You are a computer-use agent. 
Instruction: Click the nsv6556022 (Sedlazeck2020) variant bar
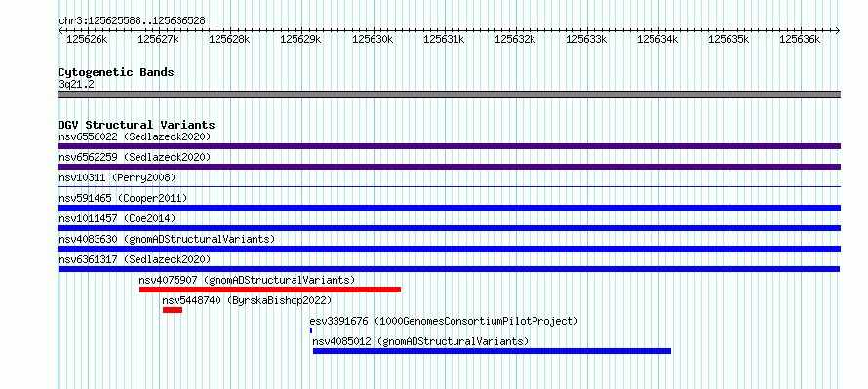point(449,146)
